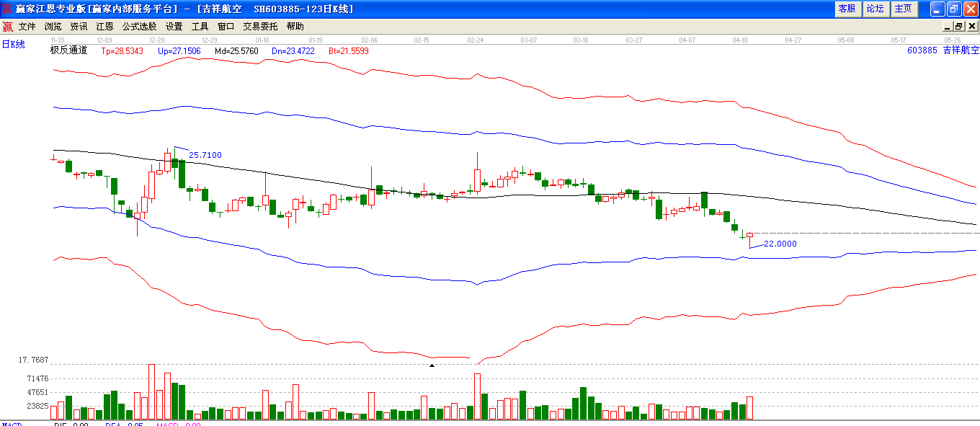Click the 603885 吉祥航空 stock label
Viewport: 980px width, 426px height.
tap(943, 50)
